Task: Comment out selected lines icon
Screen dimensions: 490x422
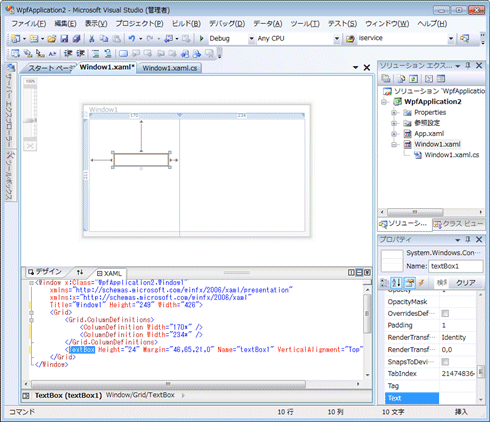Action: point(96,53)
